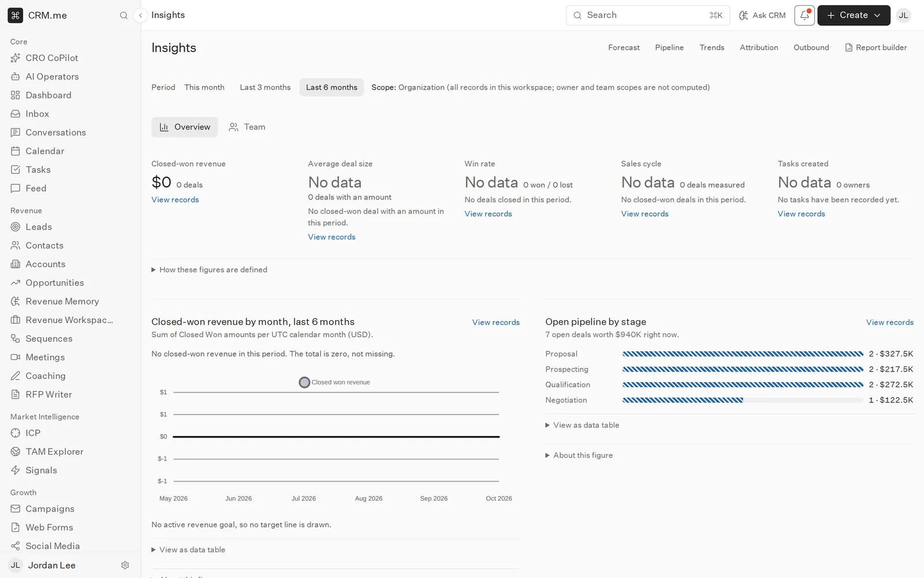The width and height of the screenshot is (924, 578).
Task: Expand About this figure under pipeline
Action: (x=579, y=455)
